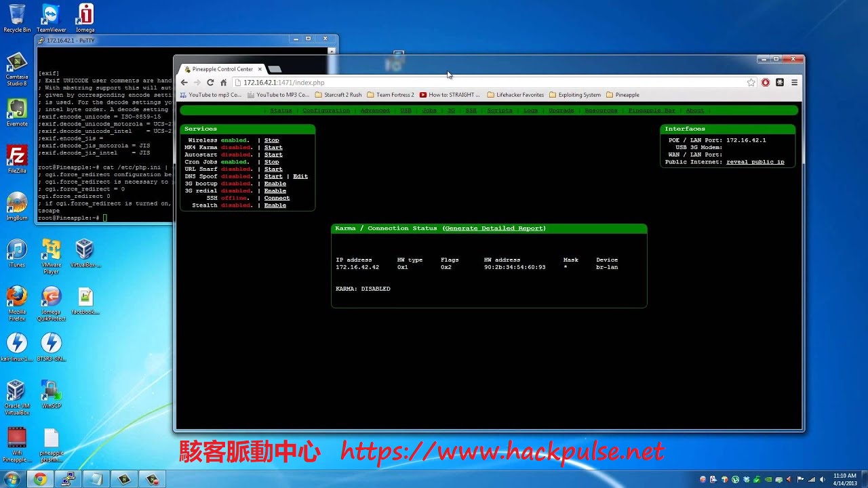Screen dimensions: 868x488
Task: Start the MK4 Karma service
Action: tap(273, 148)
